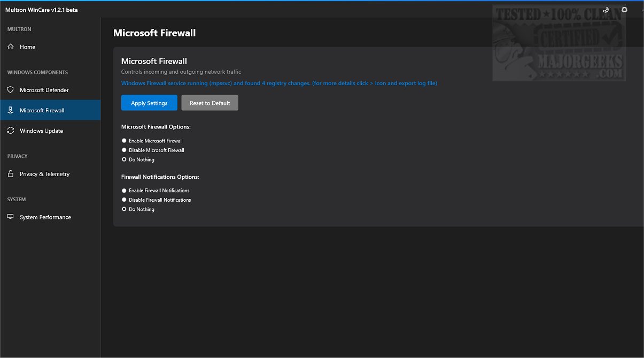Choose Do Nothing under Firewall Notifications Options
The image size is (644, 358).
pos(125,209)
